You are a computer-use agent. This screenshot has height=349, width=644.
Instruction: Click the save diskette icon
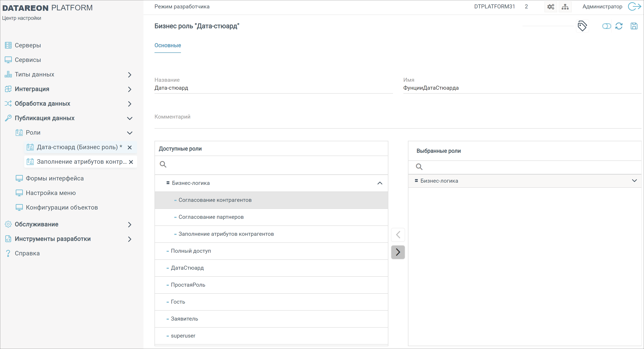click(x=634, y=26)
